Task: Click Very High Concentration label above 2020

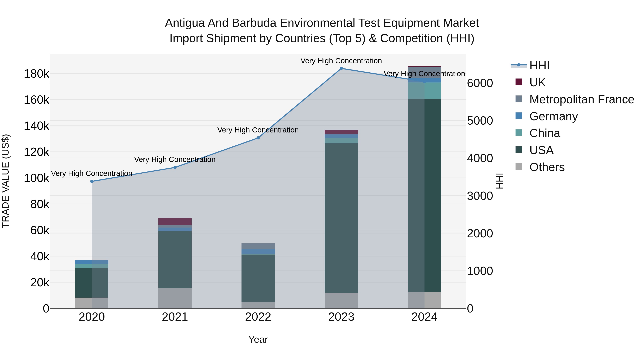Action: coord(92,173)
